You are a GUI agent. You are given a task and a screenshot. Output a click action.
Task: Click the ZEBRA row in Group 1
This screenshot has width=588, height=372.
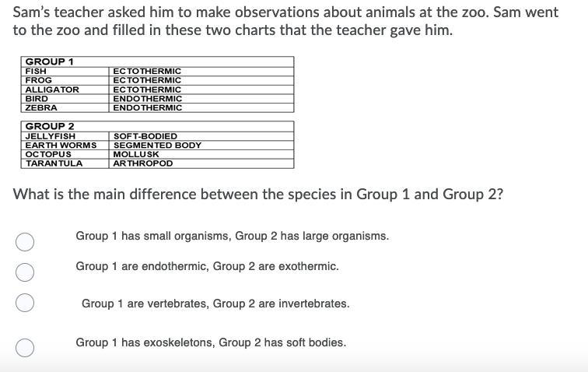click(157, 107)
